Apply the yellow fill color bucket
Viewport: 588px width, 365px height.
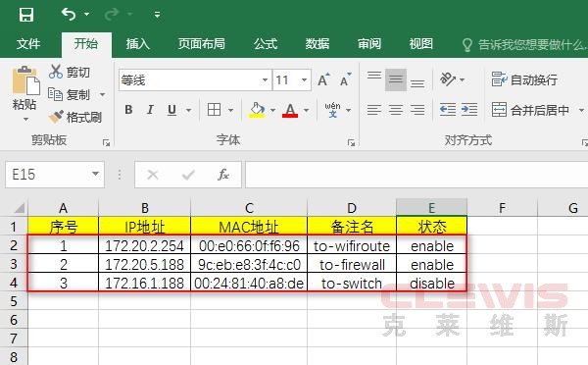257,110
